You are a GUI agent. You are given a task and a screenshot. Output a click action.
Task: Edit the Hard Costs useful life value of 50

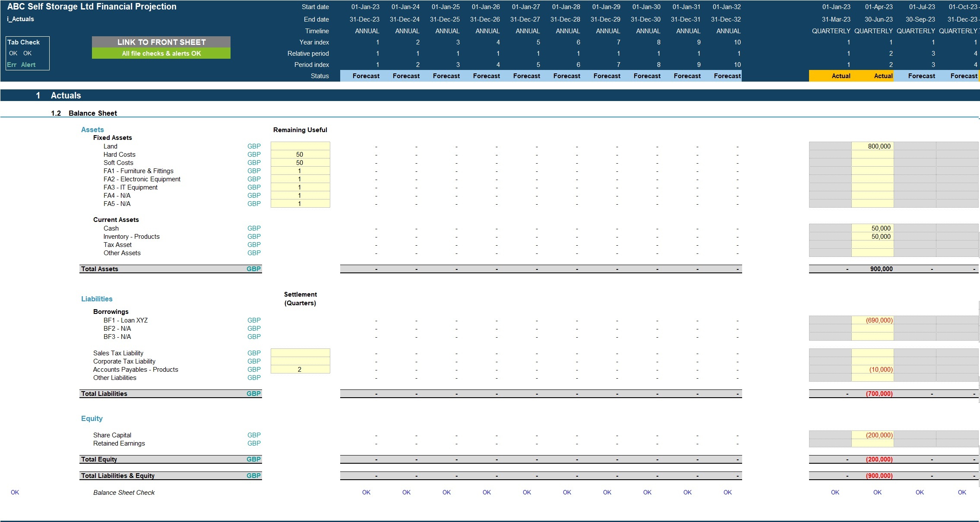click(300, 154)
